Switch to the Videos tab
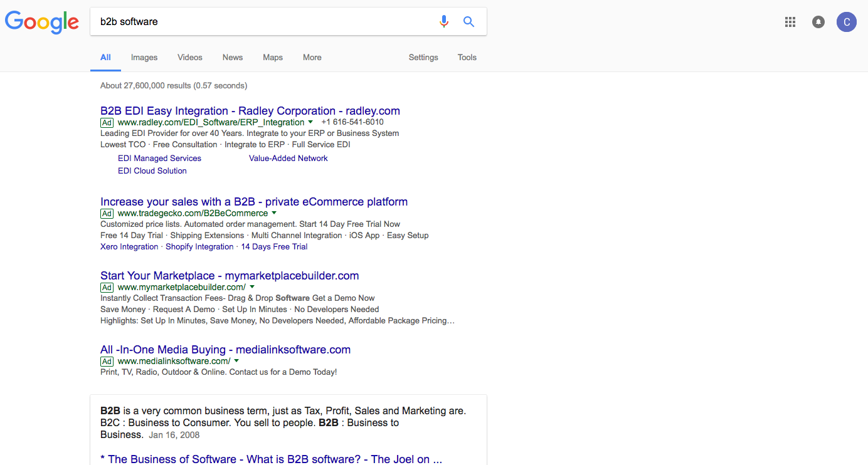The height and width of the screenshot is (465, 868). tap(190, 57)
